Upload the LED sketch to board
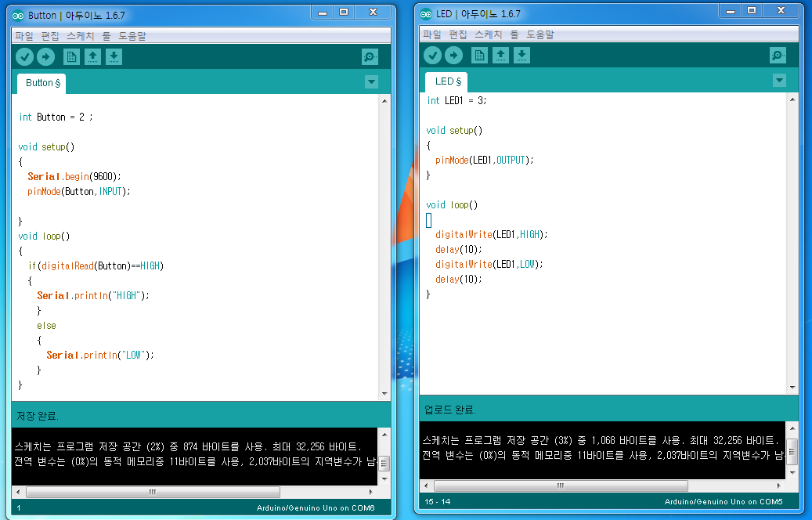 (453, 55)
